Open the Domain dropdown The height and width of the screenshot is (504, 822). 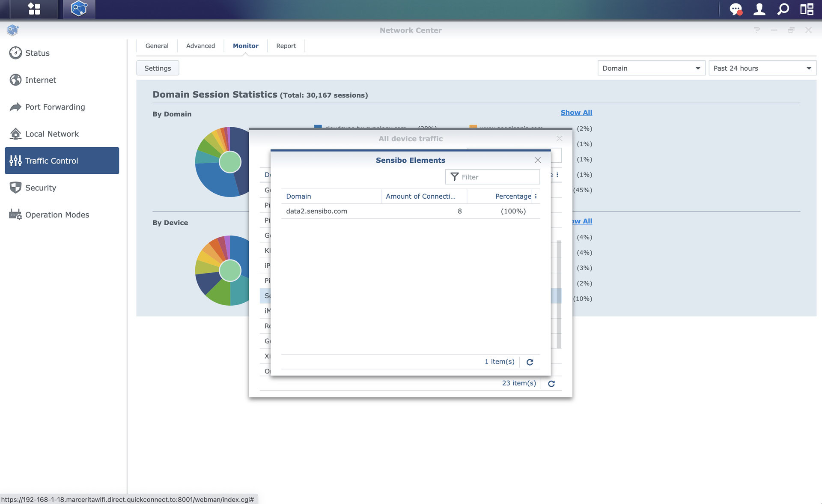pos(651,68)
